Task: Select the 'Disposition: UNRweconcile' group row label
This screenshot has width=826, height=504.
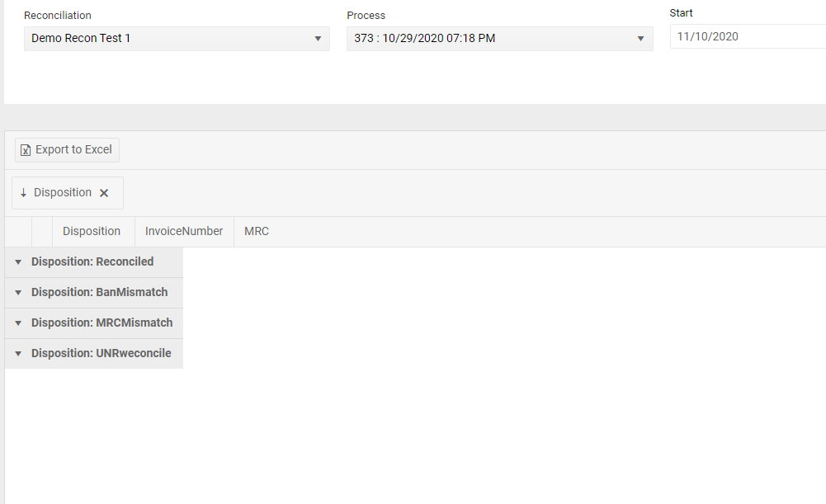Action: (x=101, y=353)
